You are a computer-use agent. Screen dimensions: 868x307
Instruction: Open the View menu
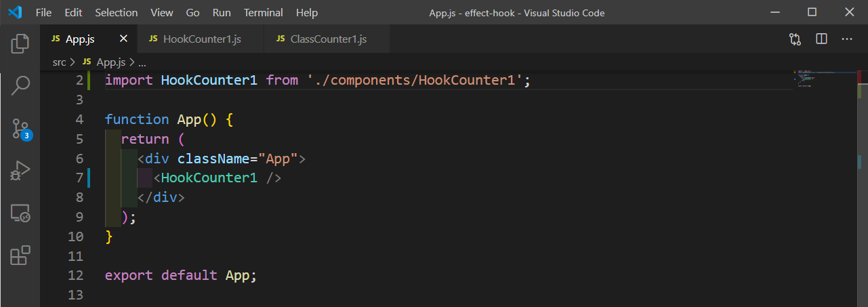pos(162,12)
